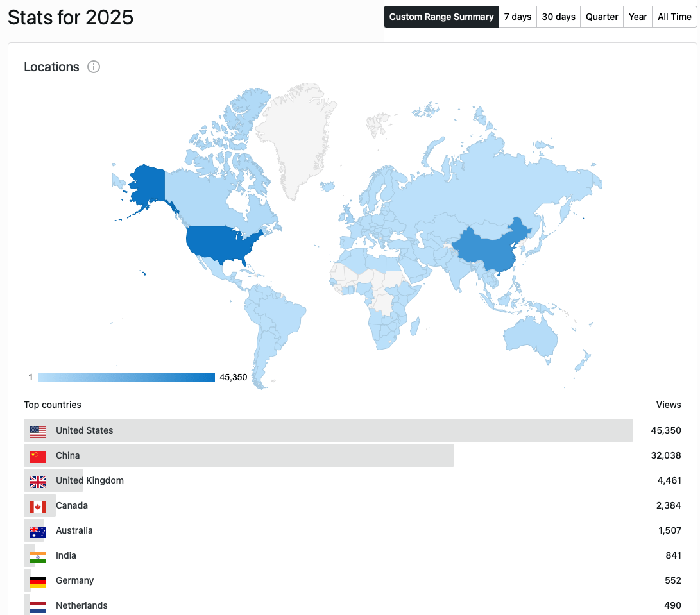Click the Locations info icon
This screenshot has height=615, width=700.
(94, 67)
